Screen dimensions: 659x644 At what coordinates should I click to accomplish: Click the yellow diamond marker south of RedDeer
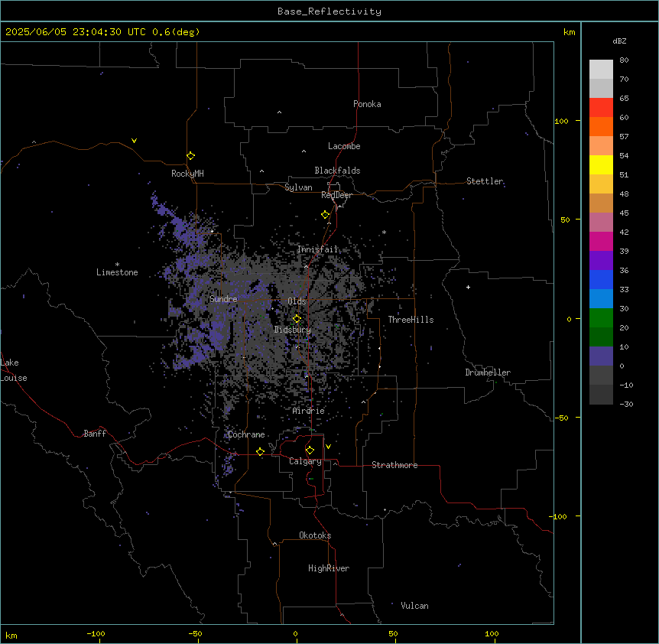click(325, 215)
